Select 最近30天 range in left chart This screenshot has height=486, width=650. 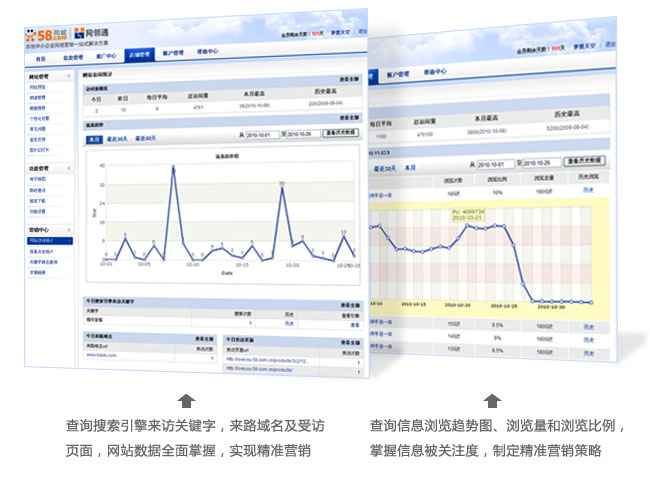coord(118,139)
